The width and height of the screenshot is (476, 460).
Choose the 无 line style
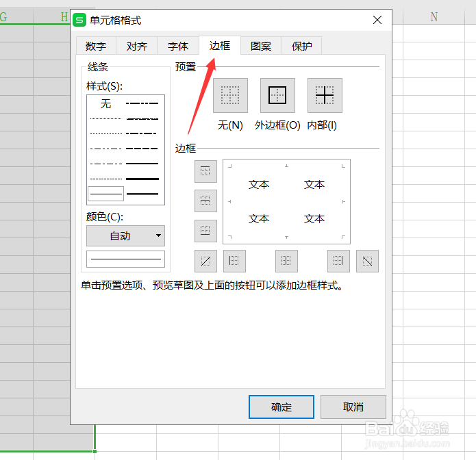pyautogui.click(x=106, y=104)
